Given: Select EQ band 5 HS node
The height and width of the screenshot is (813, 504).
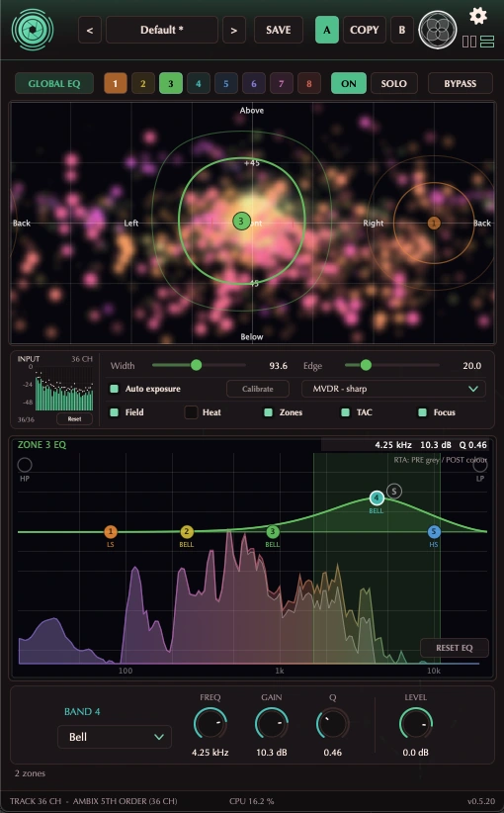Looking at the screenshot, I should 434,531.
